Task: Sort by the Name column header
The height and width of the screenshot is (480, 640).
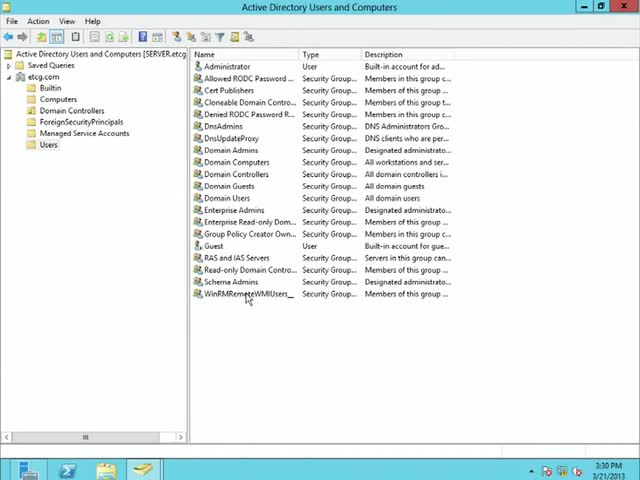Action: pyautogui.click(x=245, y=55)
